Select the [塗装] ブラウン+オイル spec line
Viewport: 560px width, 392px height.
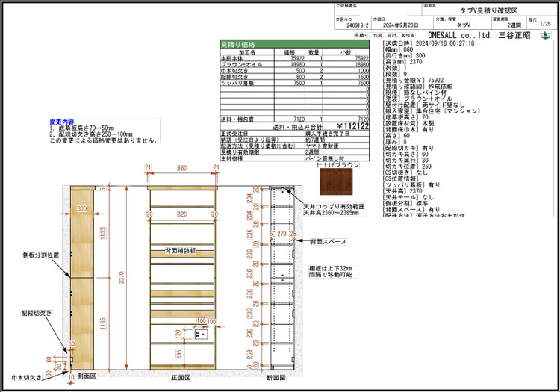pos(418,99)
